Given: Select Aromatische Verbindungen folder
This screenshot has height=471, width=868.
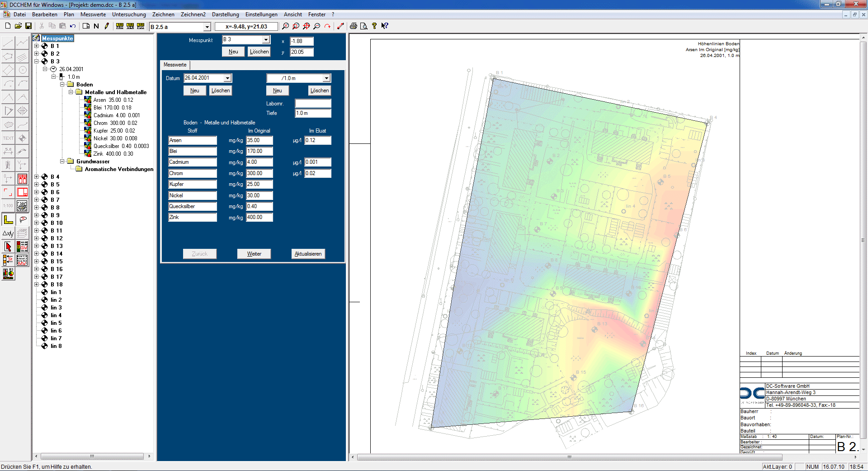Looking at the screenshot, I should 119,169.
